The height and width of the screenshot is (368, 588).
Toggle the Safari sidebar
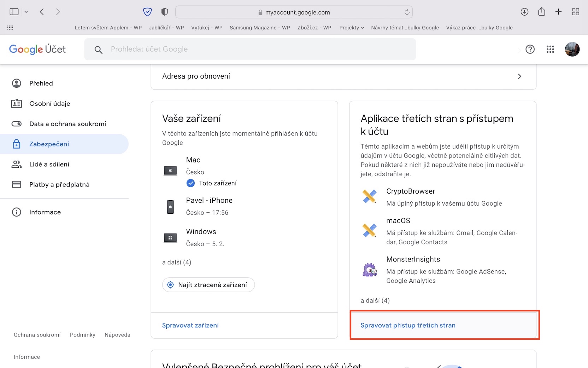(x=14, y=12)
